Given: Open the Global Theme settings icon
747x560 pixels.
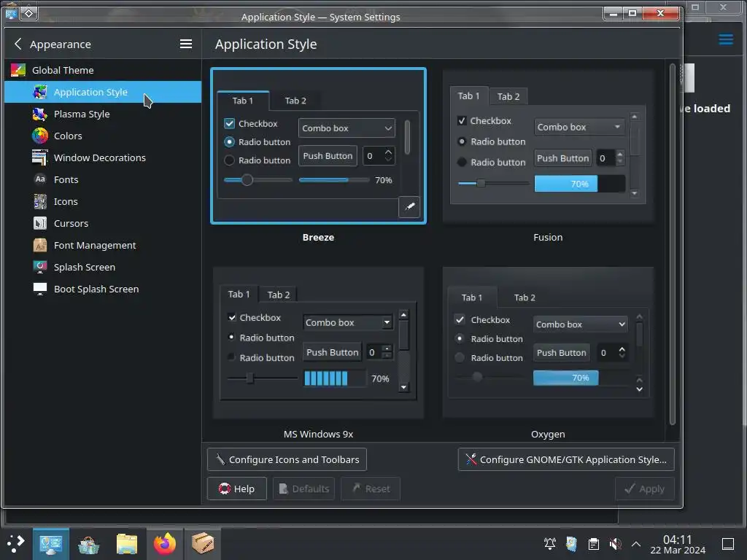Looking at the screenshot, I should tap(18, 70).
